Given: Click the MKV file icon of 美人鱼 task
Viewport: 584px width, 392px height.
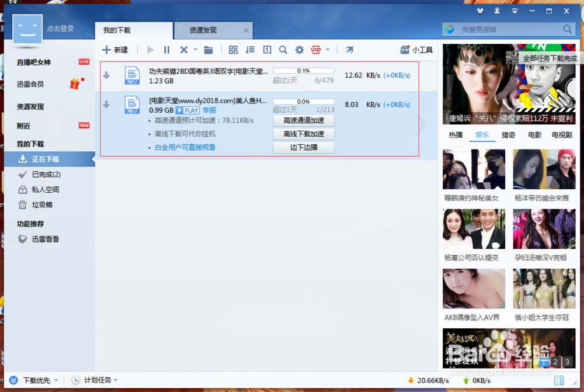Looking at the screenshot, I should 132,105.
